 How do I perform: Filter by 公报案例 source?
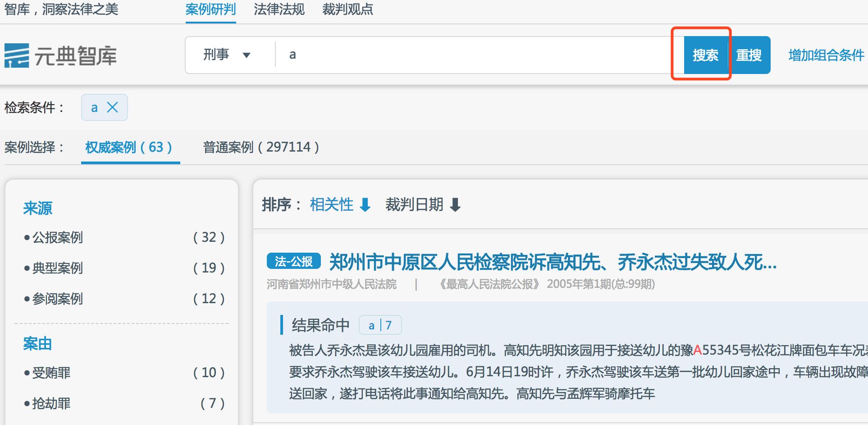(x=58, y=237)
